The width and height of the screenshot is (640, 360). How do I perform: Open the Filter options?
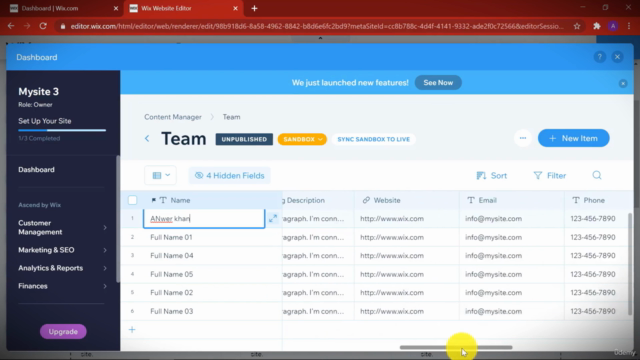tap(549, 176)
